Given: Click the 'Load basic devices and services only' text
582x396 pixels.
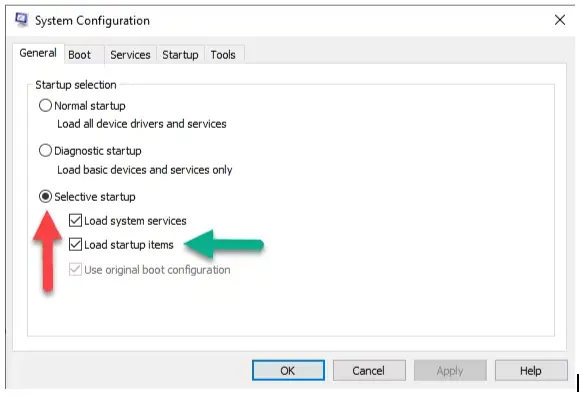Looking at the screenshot, I should coord(145,170).
